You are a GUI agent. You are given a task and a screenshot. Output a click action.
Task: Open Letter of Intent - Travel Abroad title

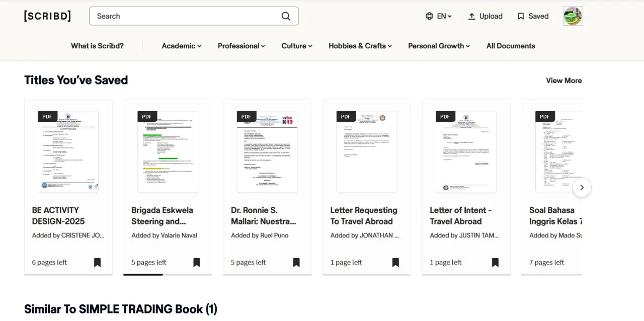point(460,215)
